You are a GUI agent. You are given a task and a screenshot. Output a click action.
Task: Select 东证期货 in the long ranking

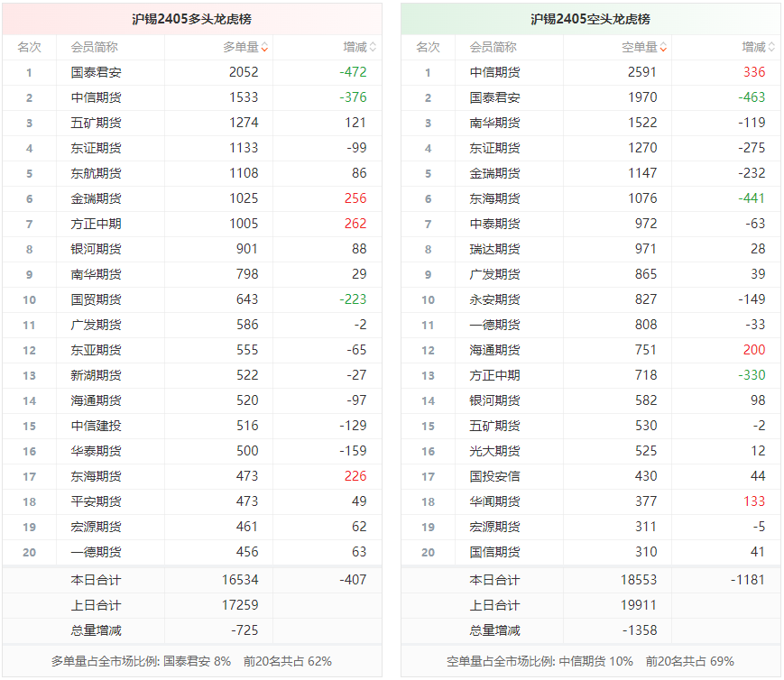[x=96, y=148]
